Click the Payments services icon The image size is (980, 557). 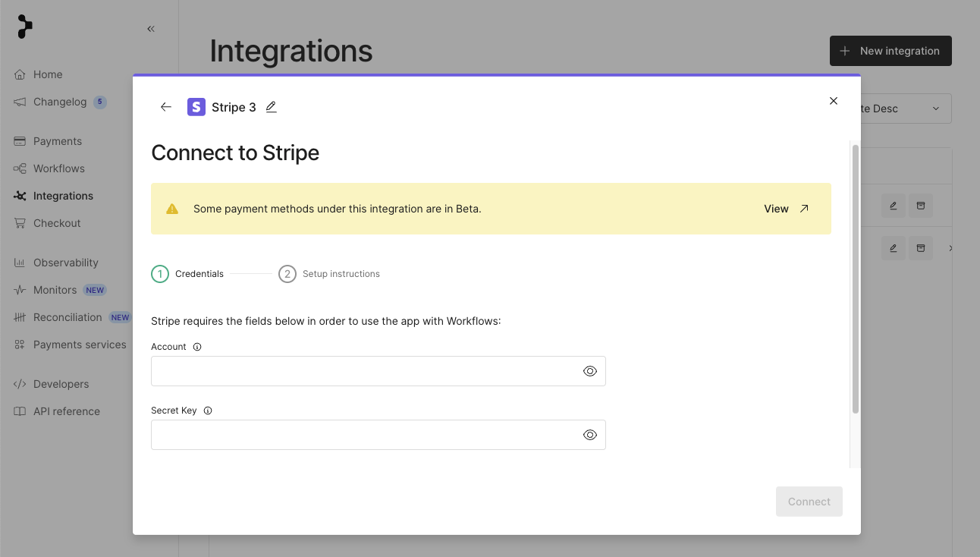[x=20, y=345]
